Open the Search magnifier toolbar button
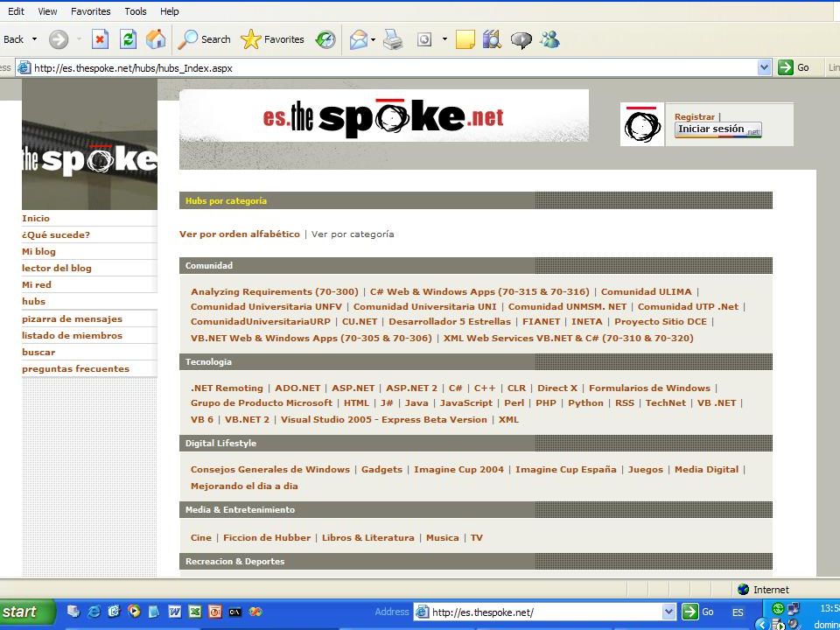 [x=204, y=39]
